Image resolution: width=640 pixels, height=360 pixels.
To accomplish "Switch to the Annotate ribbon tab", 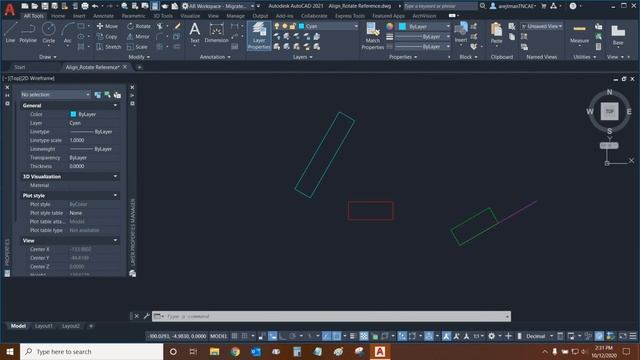I will click(x=103, y=16).
